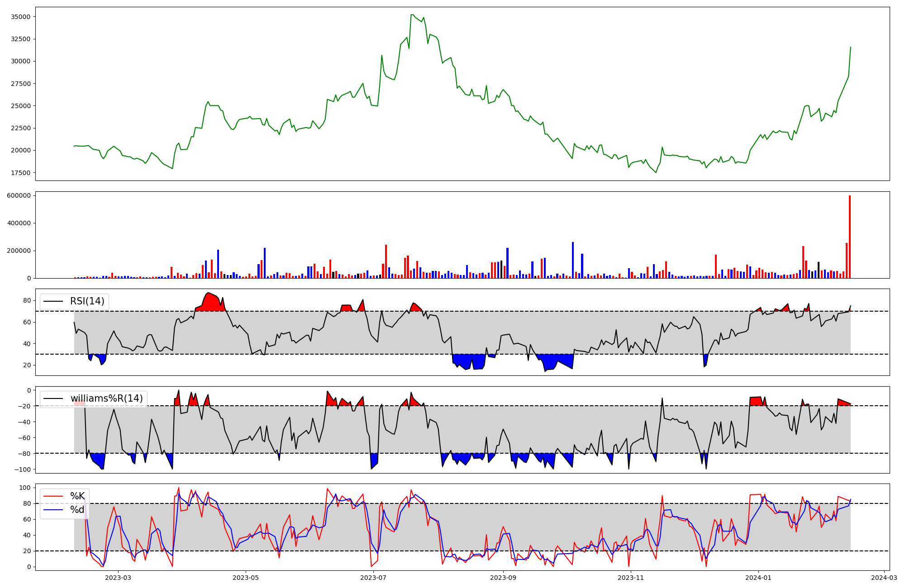
Task: Click the -100 label on williams%R axis
Action: click(22, 469)
